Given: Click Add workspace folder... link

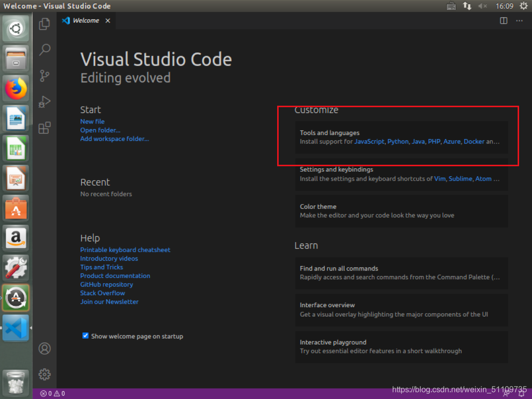Looking at the screenshot, I should [115, 139].
